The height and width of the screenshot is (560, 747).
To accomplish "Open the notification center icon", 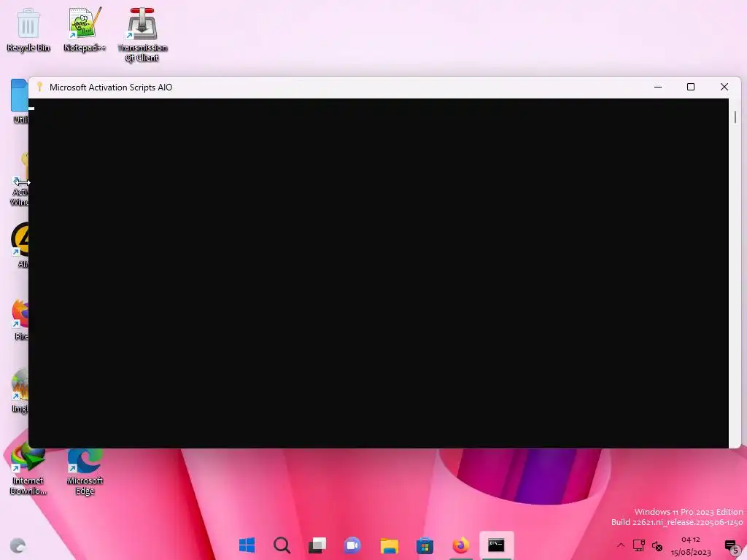I will coord(731,547).
